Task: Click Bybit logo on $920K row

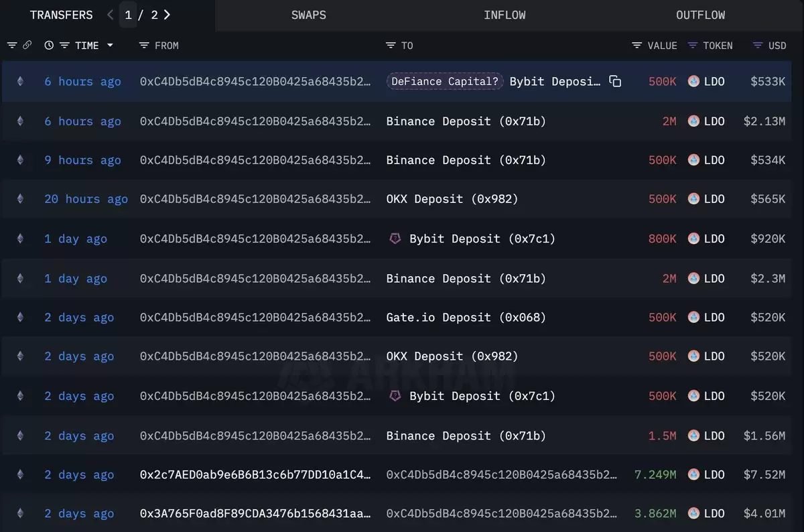Action: point(395,239)
